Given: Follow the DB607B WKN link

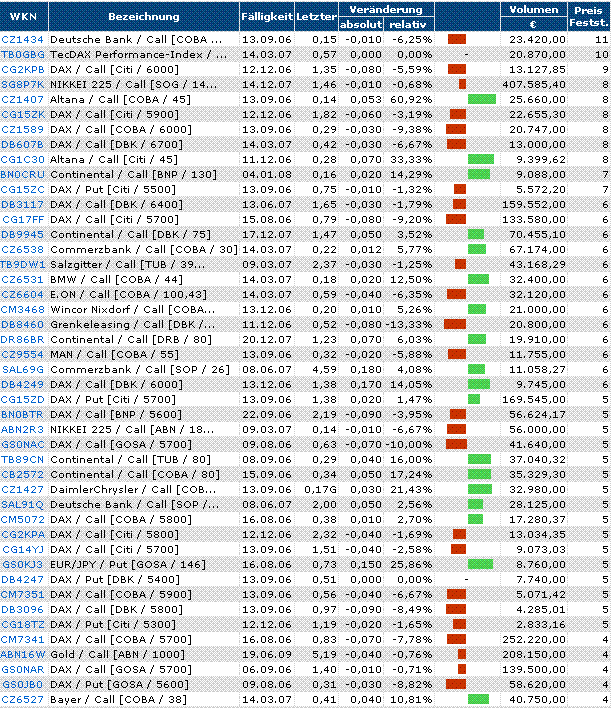Looking at the screenshot, I should click(x=23, y=144).
